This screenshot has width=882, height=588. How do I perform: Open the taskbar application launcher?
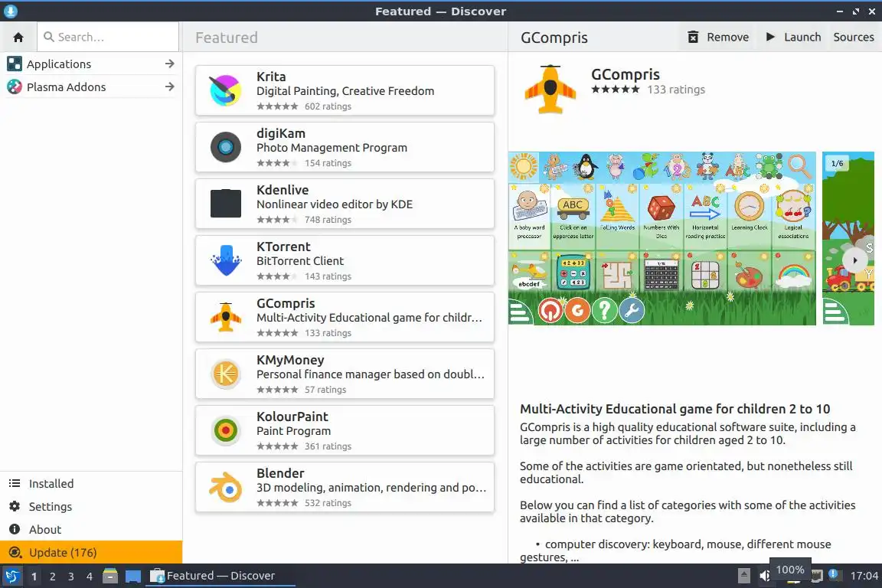point(11,577)
